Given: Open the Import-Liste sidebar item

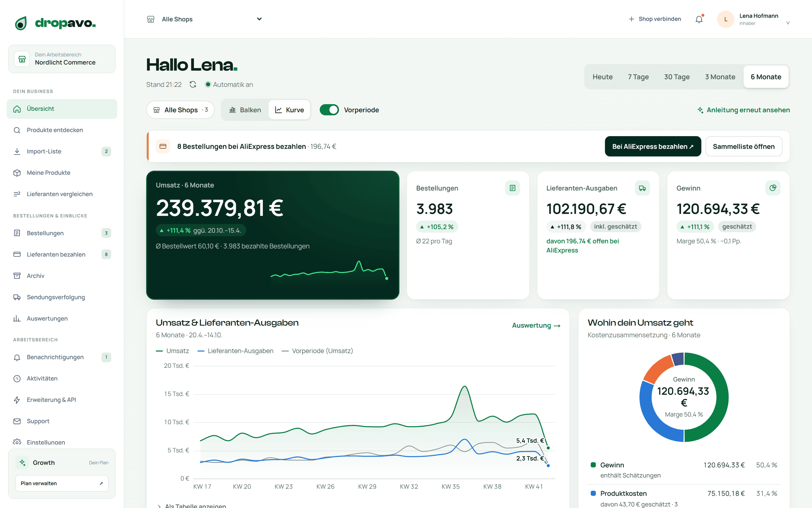Looking at the screenshot, I should click(62, 151).
